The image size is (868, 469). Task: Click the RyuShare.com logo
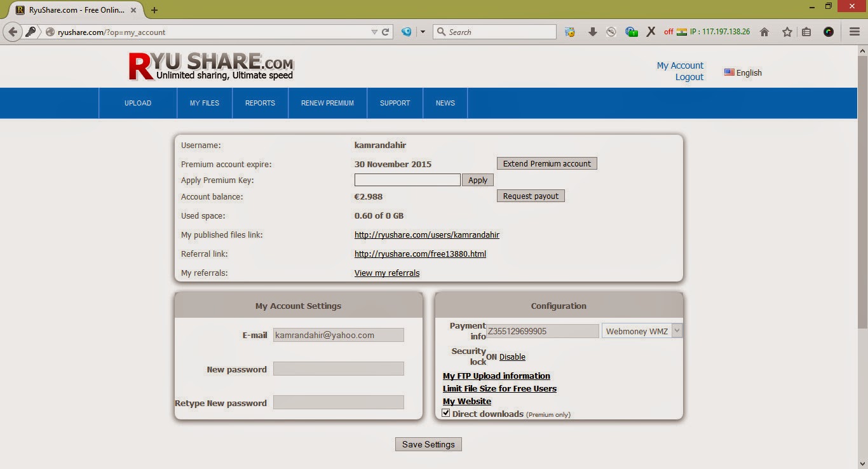(212, 66)
